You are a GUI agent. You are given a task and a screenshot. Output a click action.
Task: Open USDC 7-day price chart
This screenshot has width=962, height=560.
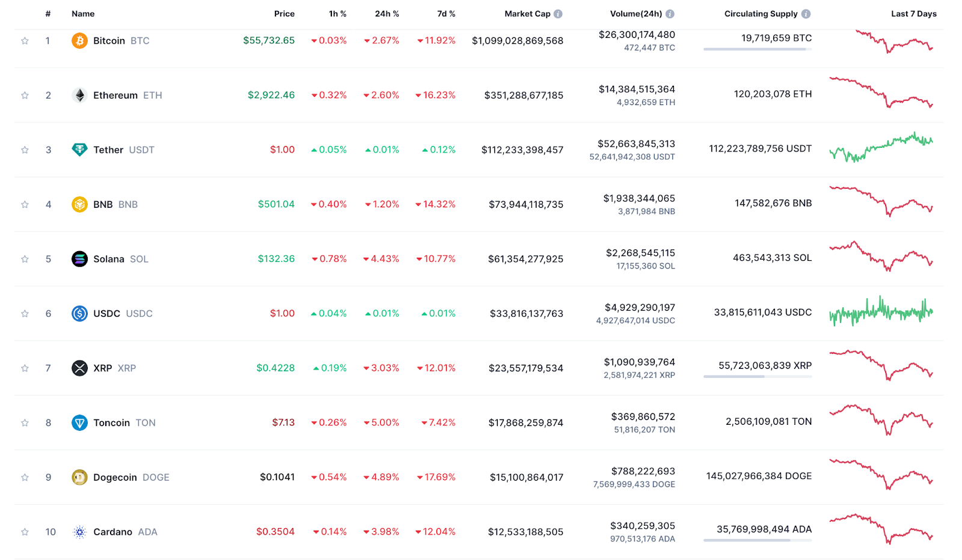pyautogui.click(x=881, y=311)
